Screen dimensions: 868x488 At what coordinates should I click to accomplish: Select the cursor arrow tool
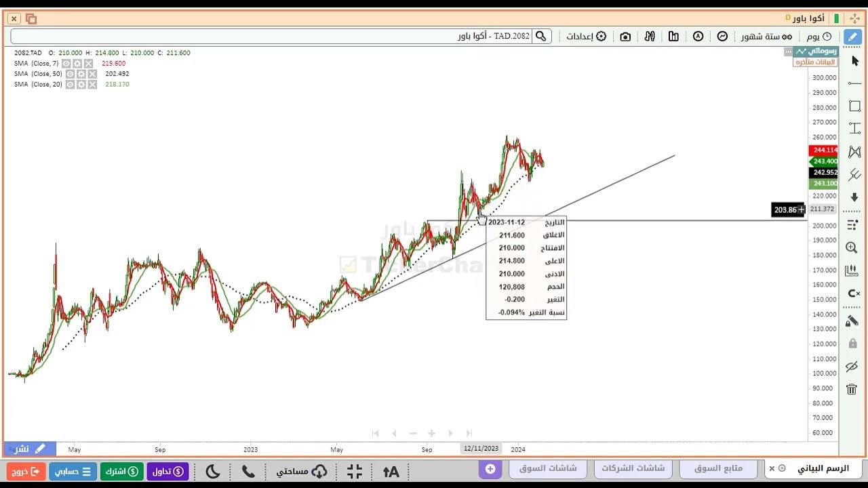tap(854, 61)
